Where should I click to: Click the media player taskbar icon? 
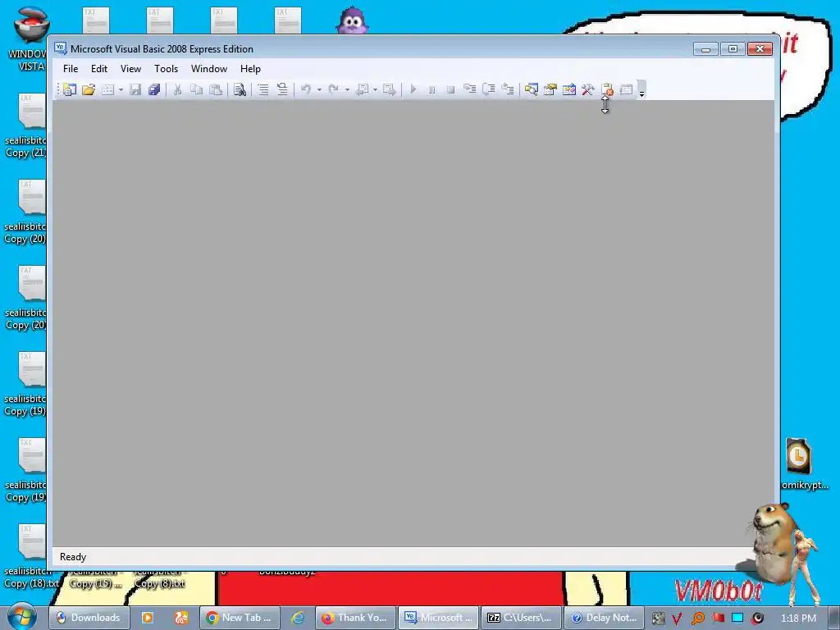click(x=148, y=618)
